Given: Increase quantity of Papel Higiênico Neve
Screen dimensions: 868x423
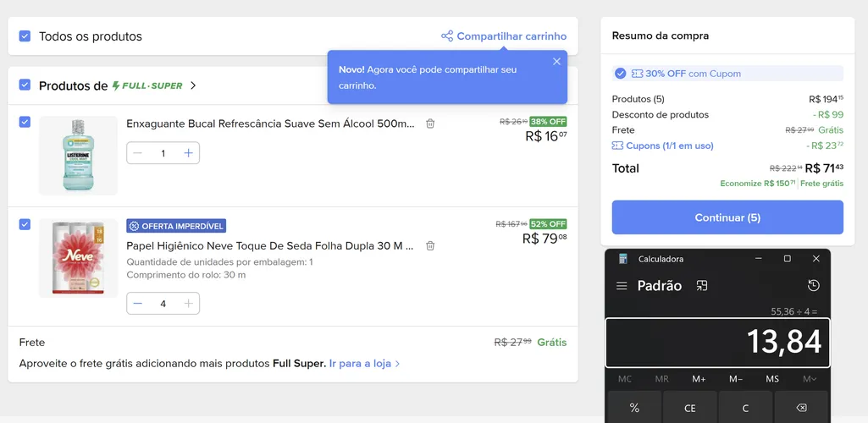Looking at the screenshot, I should (x=188, y=304).
